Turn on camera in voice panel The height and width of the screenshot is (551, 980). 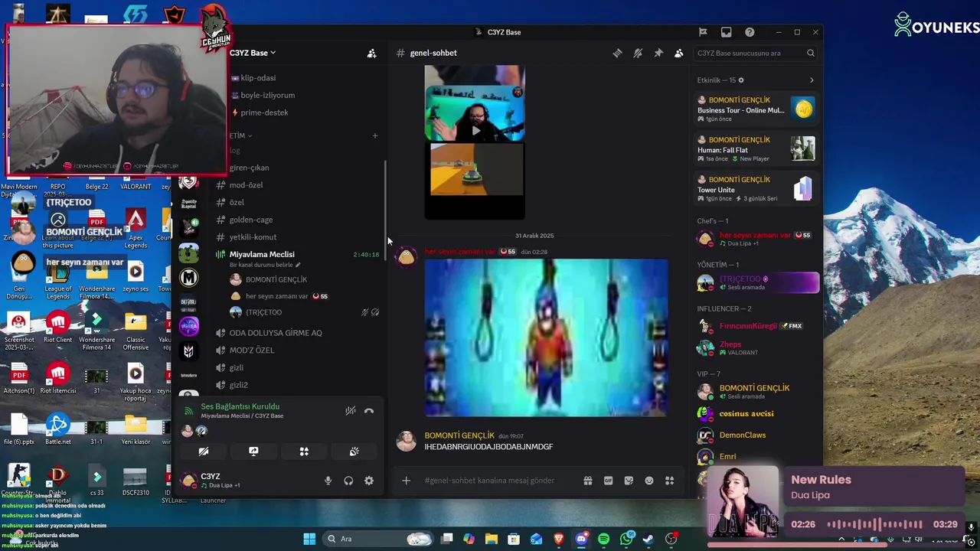[x=204, y=452]
